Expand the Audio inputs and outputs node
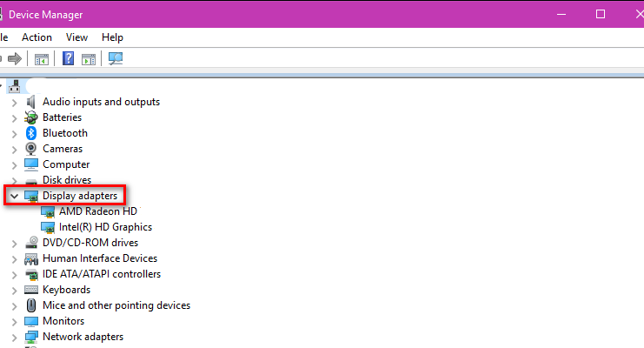Image resolution: width=644 pixels, height=348 pixels. tap(15, 103)
